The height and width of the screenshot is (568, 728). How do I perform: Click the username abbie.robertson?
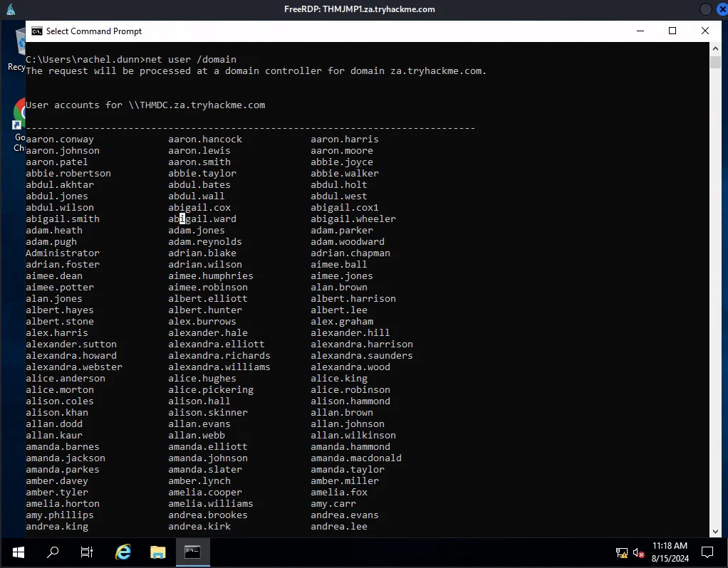point(68,174)
